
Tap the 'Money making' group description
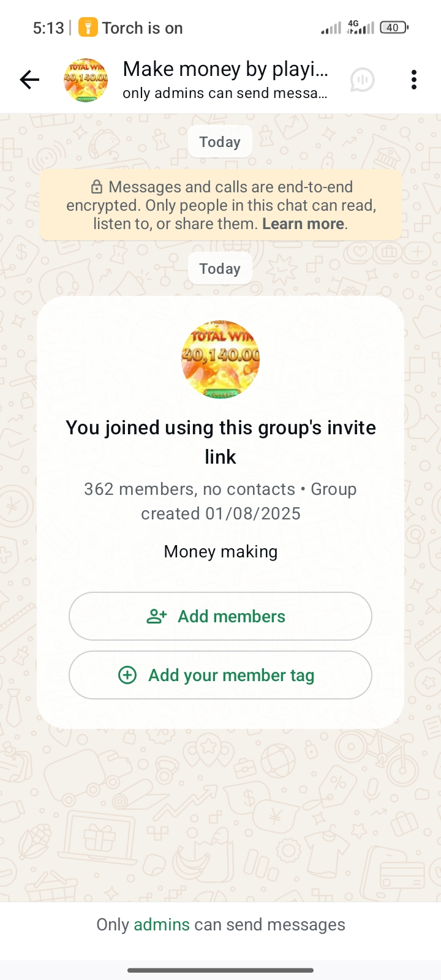click(x=221, y=552)
